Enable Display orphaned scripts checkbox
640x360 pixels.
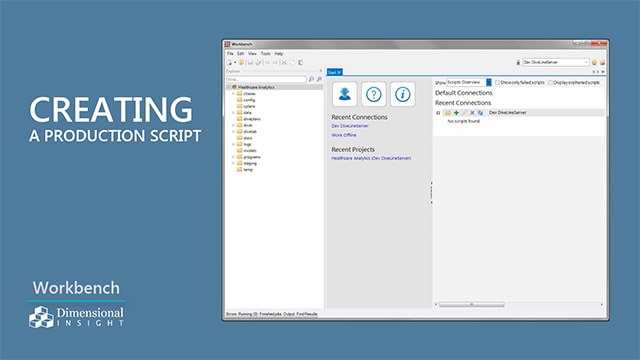tap(550, 82)
